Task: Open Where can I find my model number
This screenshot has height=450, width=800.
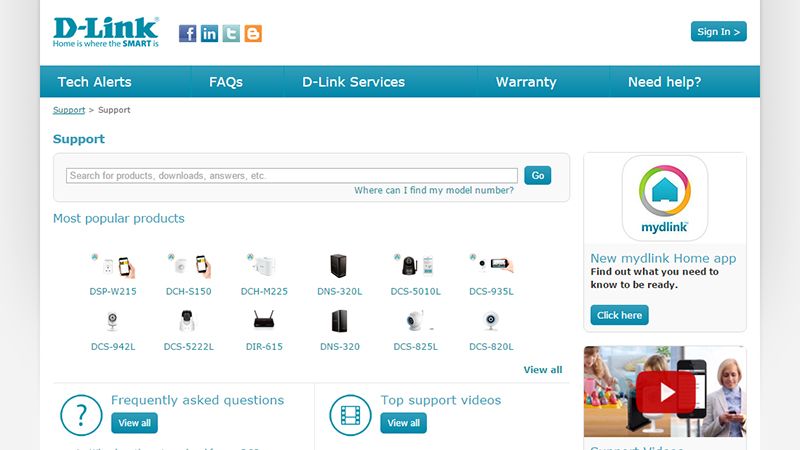Action: click(x=434, y=190)
